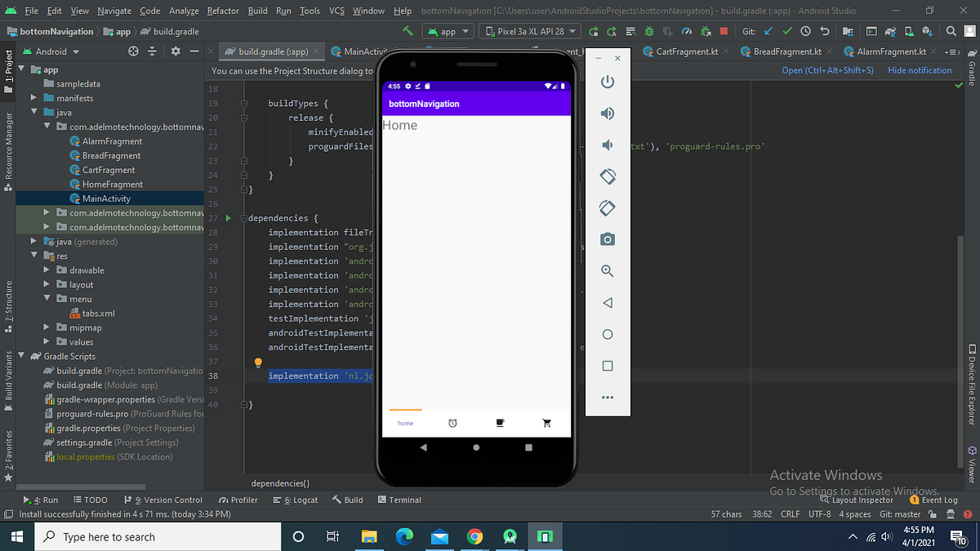Open Logcat tool window at the bottom
Image resolution: width=980 pixels, height=551 pixels.
coord(300,500)
